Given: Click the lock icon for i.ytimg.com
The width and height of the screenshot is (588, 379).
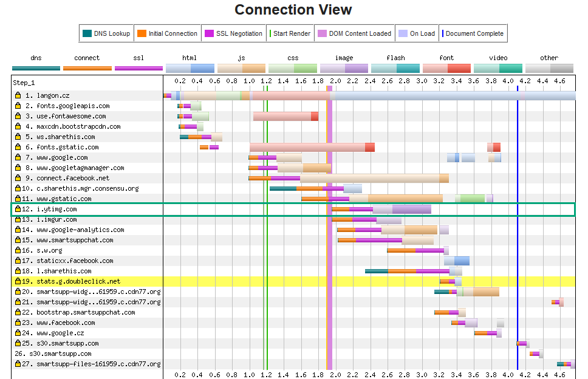Looking at the screenshot, I should pyautogui.click(x=18, y=209).
